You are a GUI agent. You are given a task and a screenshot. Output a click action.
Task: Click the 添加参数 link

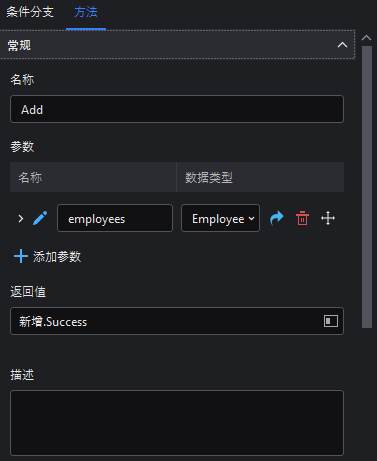point(57,256)
